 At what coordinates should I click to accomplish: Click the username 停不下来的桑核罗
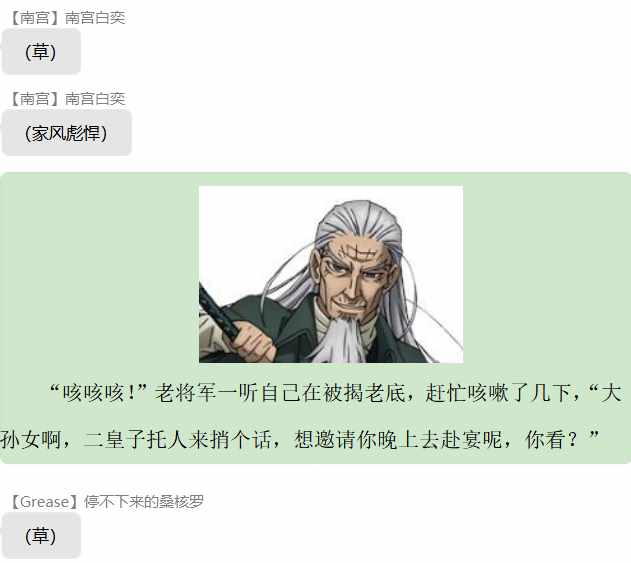(144, 502)
